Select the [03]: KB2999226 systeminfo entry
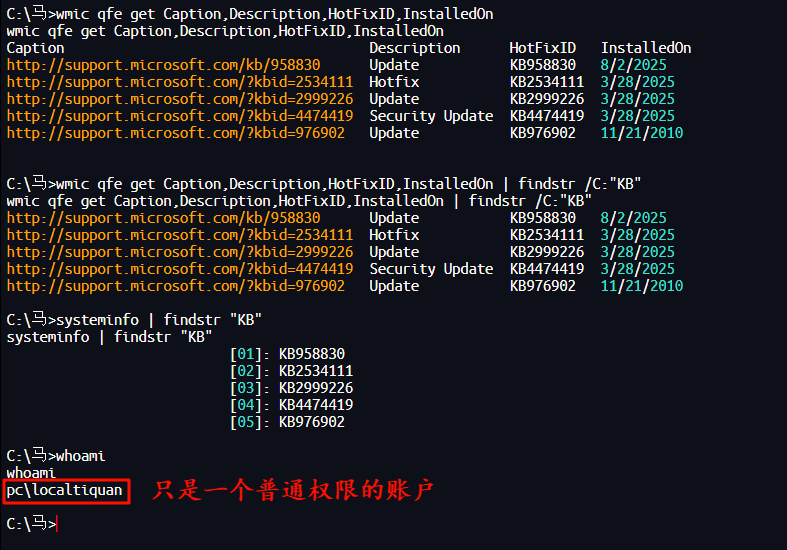 coord(291,388)
